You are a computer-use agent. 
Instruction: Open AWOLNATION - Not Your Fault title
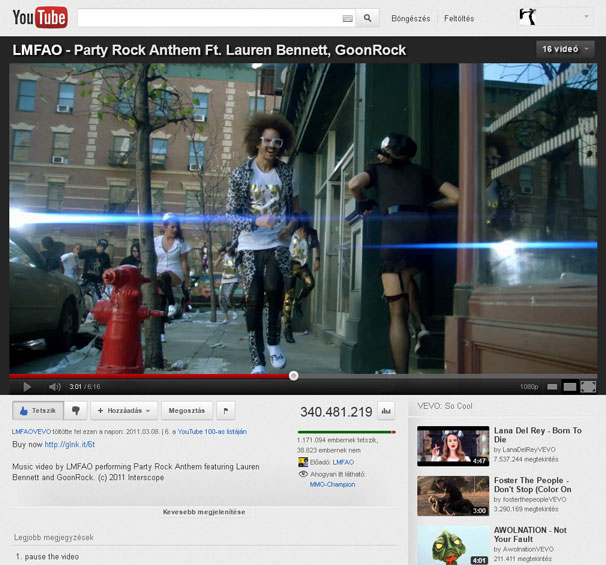coord(530,534)
